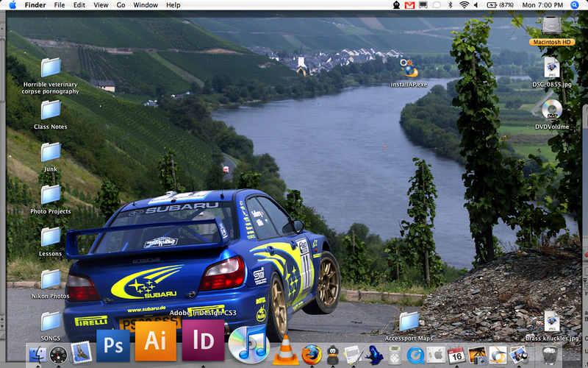Open iTunes from the Dock
Image resolution: width=588 pixels, height=368 pixels.
(248, 343)
